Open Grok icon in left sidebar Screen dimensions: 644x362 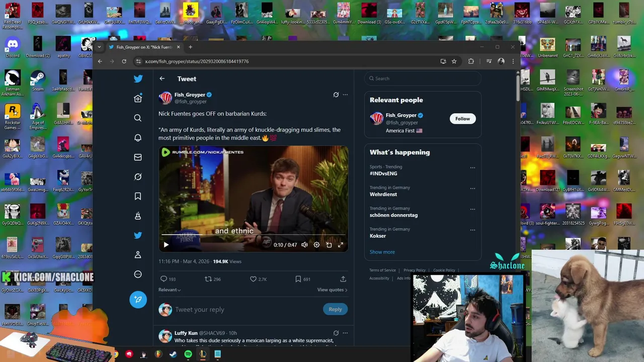click(x=138, y=176)
